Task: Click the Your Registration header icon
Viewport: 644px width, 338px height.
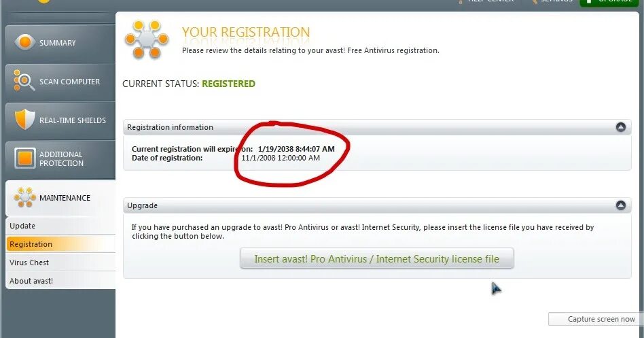Action: pyautogui.click(x=146, y=39)
